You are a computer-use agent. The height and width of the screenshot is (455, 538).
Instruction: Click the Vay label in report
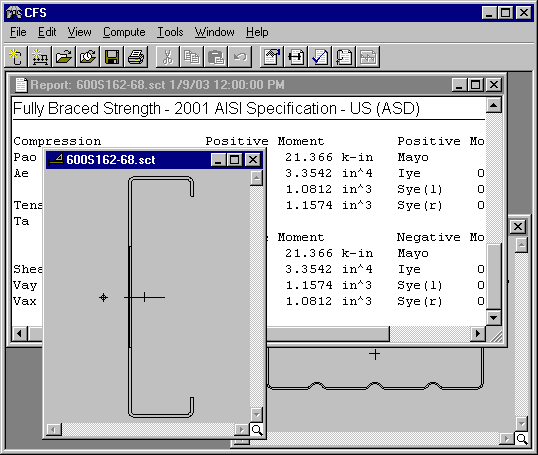[25, 285]
